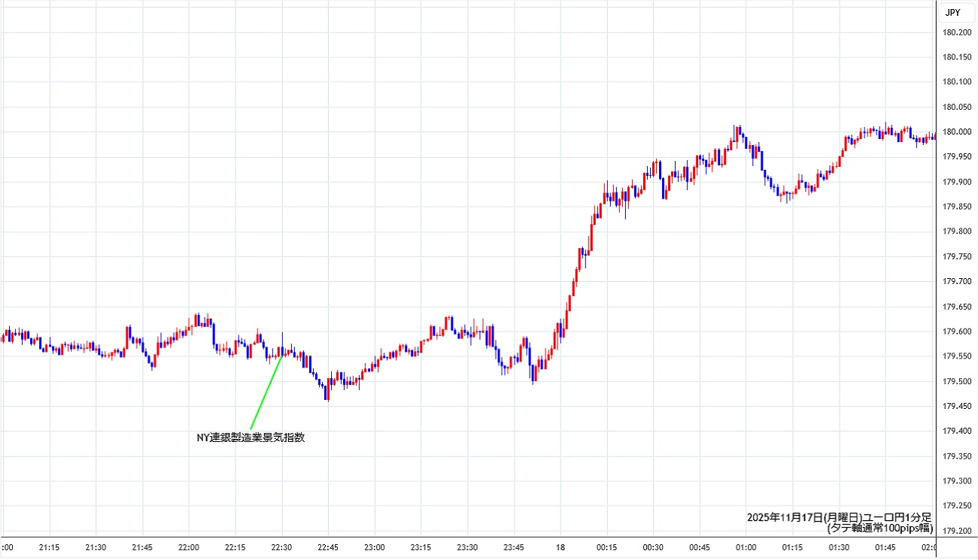Click the 2025年11月17日 ユーロ円1分足 caption

[839, 517]
